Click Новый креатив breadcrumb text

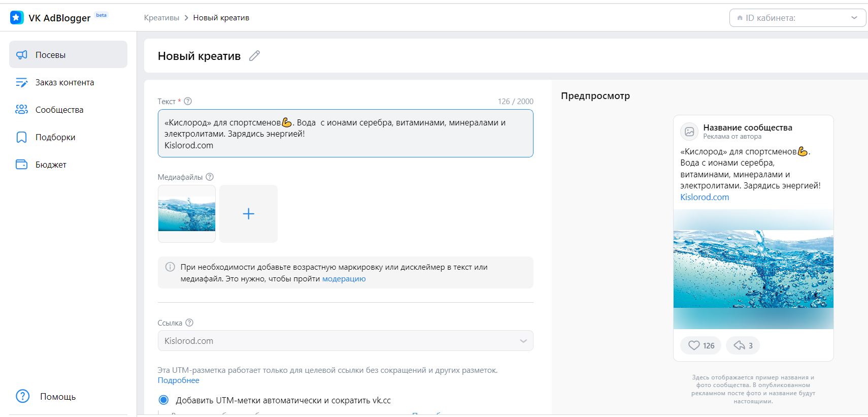[221, 18]
